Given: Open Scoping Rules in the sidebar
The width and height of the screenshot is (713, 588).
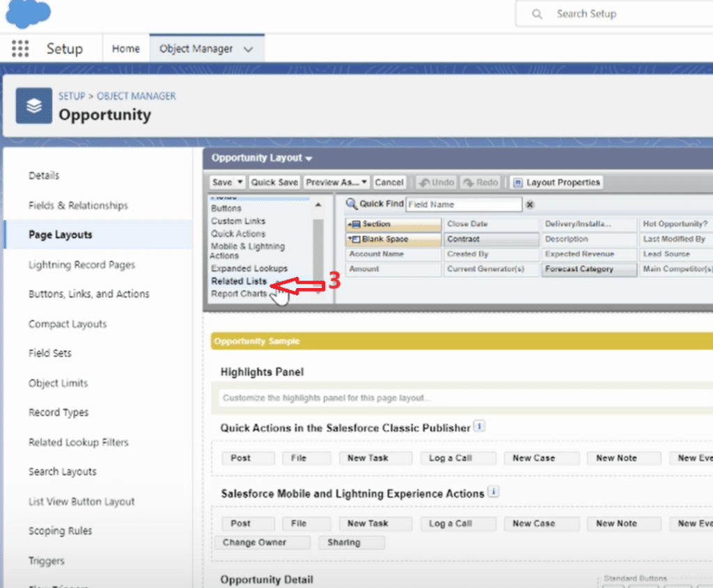Looking at the screenshot, I should (61, 531).
